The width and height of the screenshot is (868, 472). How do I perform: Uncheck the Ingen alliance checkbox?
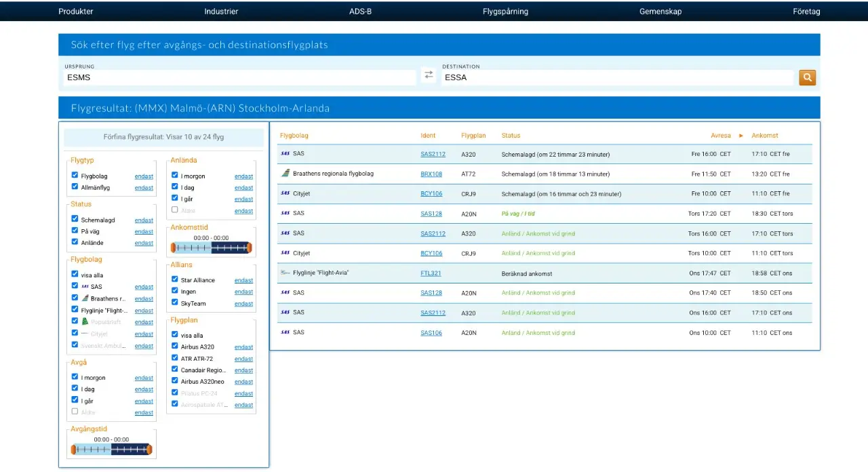pyautogui.click(x=174, y=291)
